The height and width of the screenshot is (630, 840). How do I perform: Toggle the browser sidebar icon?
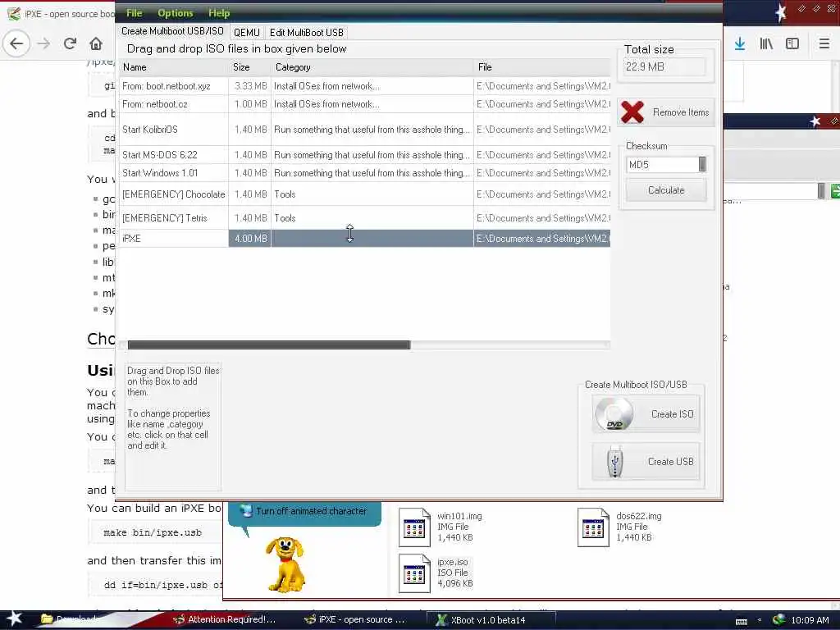(792, 43)
